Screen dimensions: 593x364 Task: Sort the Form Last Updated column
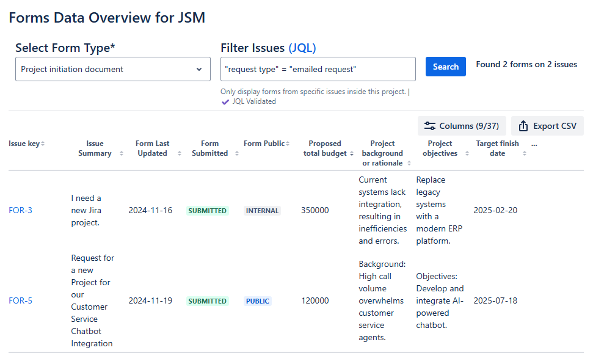[178, 154]
